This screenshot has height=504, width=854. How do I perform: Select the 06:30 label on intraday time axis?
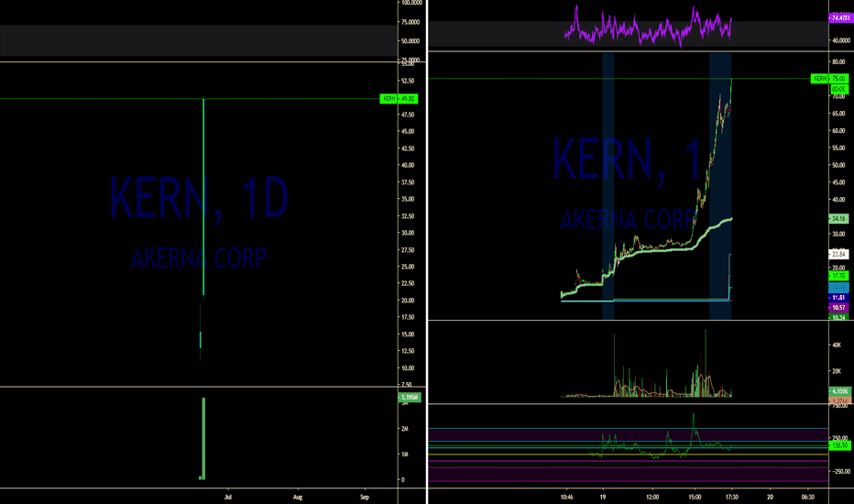(x=808, y=497)
